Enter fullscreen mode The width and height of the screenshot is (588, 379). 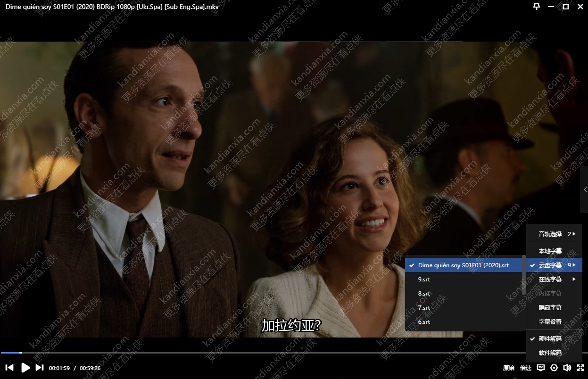click(x=580, y=368)
